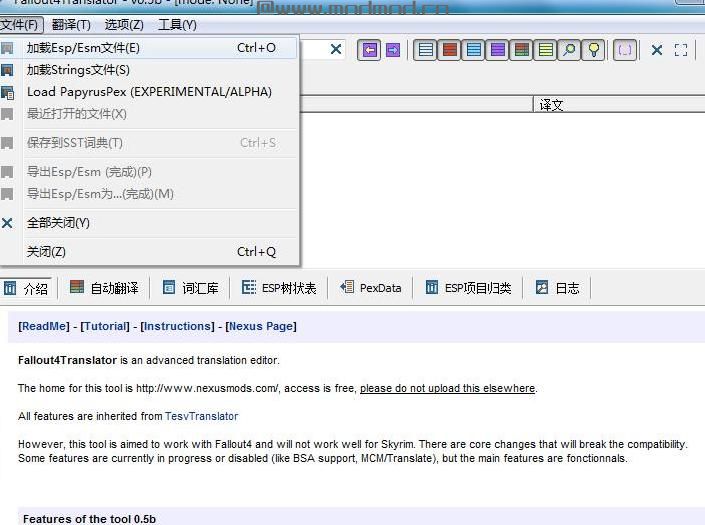Click the bold Fallout4Translator text

[x=67, y=360]
